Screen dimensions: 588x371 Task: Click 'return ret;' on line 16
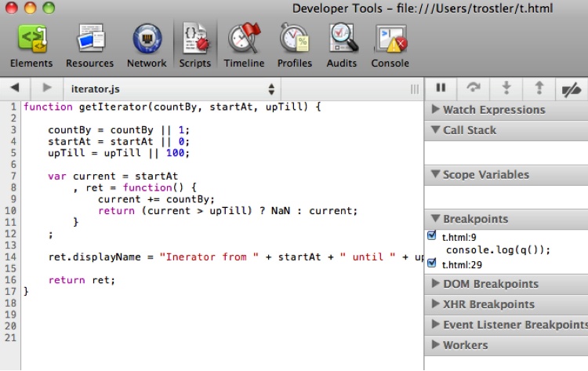(82, 280)
